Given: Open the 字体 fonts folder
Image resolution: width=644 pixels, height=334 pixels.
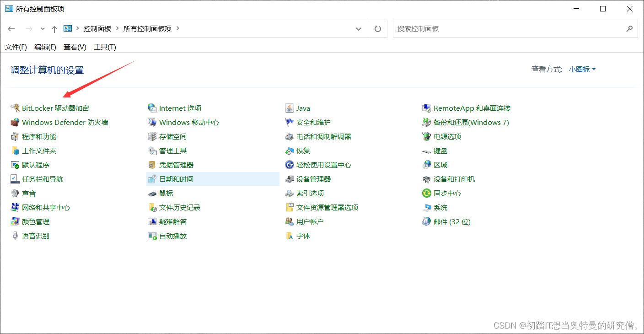Looking at the screenshot, I should coord(303,236).
